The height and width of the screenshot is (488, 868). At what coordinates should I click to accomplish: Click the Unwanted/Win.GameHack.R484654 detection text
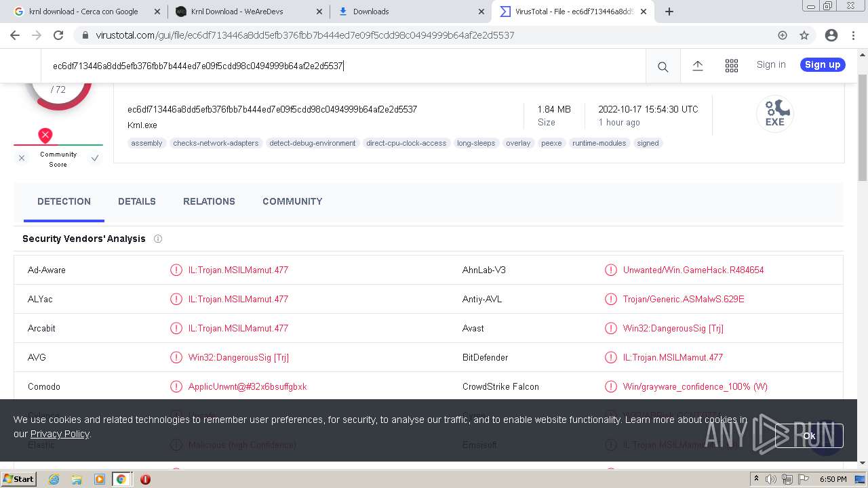click(693, 270)
